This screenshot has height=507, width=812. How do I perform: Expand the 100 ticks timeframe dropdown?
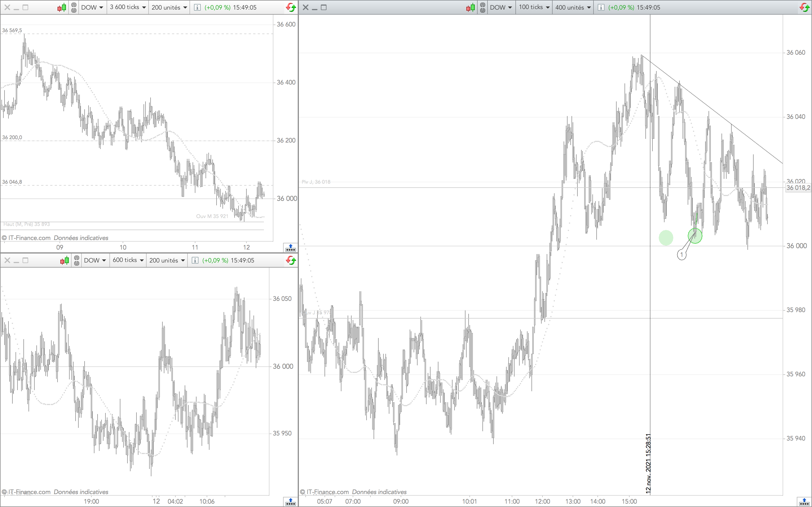coord(534,7)
